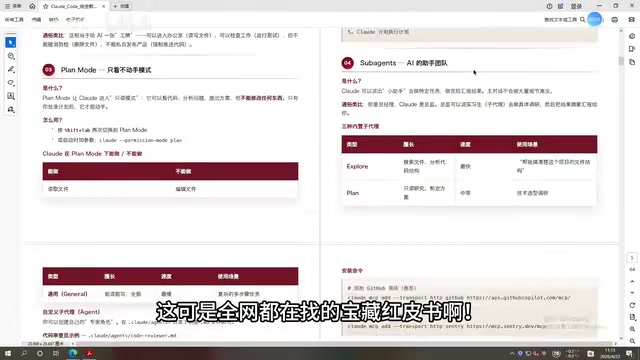
Task: Open Edge browser from taskbar
Action: coord(73,353)
